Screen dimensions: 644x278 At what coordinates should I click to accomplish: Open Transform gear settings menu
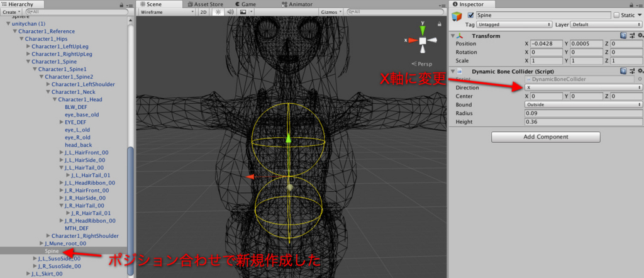click(640, 36)
